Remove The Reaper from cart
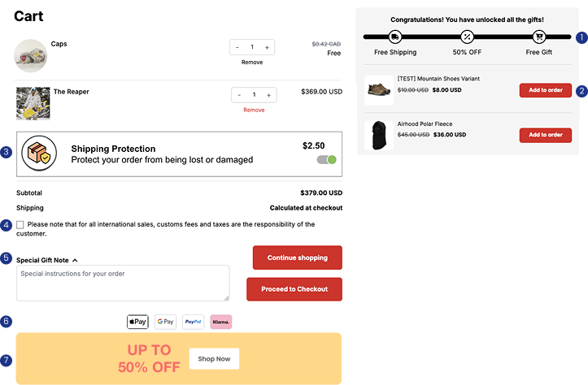588x385 pixels. coord(254,110)
